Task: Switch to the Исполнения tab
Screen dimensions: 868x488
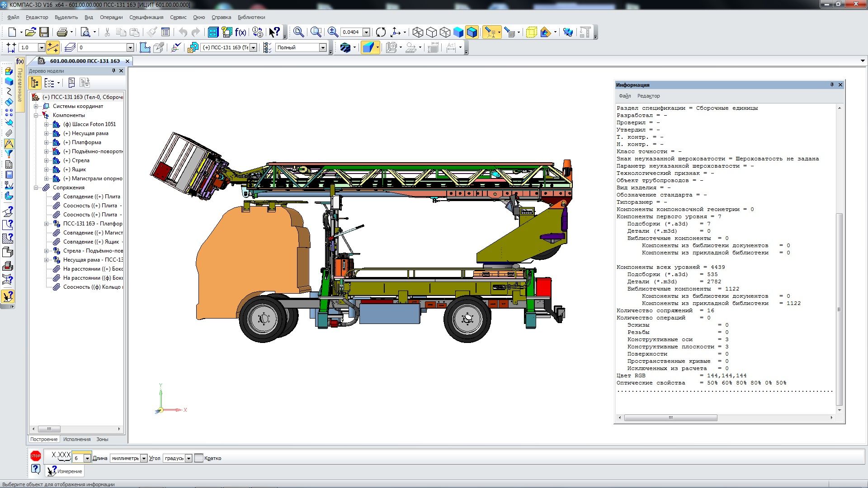Action: point(77,439)
